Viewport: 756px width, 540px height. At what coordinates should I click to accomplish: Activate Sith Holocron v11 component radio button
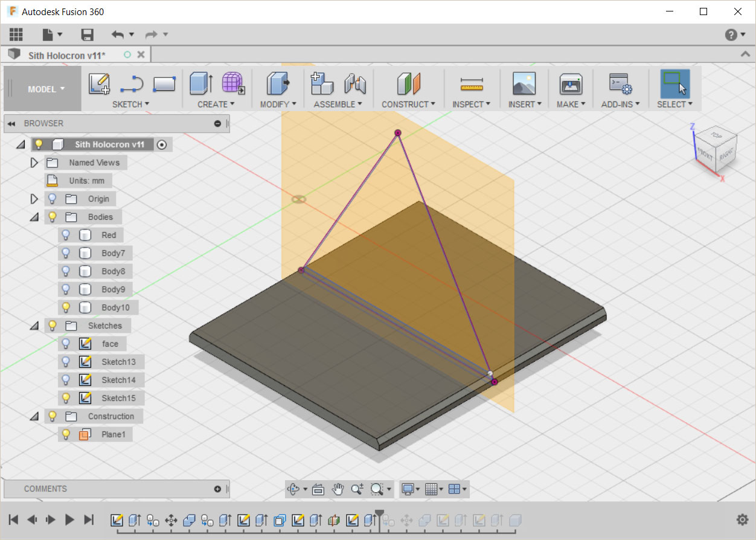click(x=161, y=144)
